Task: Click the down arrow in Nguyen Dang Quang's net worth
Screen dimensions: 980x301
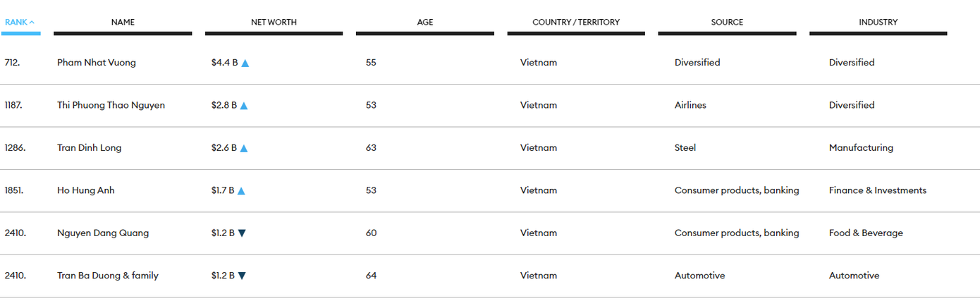Action: [x=242, y=233]
